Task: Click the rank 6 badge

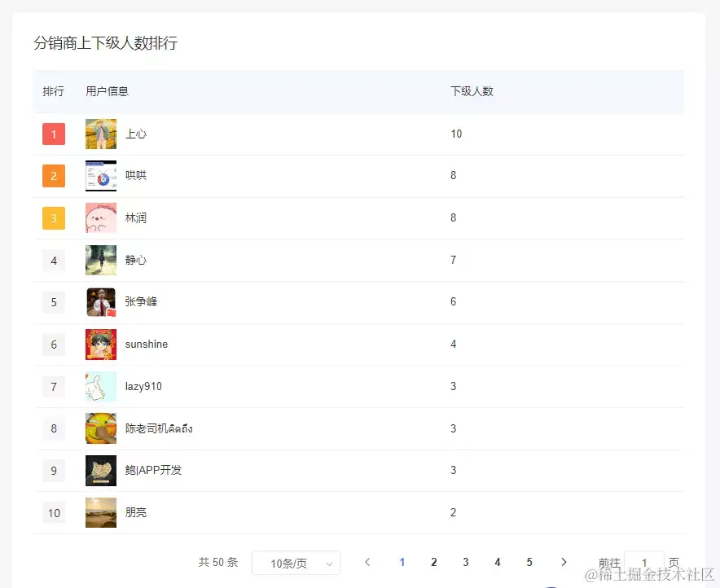Action: point(54,344)
